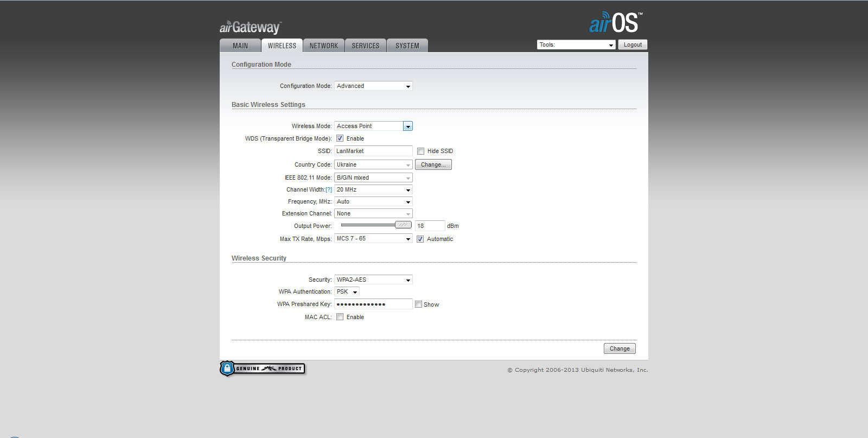Toggle the Max TX Rate Automatic checkbox

420,239
